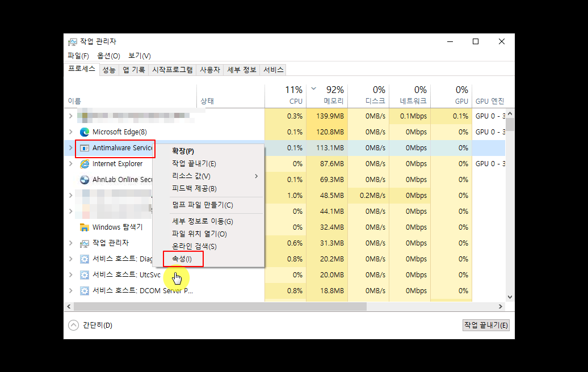Screen dimensions: 588x372
Task: Click the Microsoft Edge process icon
Action: coord(85,132)
